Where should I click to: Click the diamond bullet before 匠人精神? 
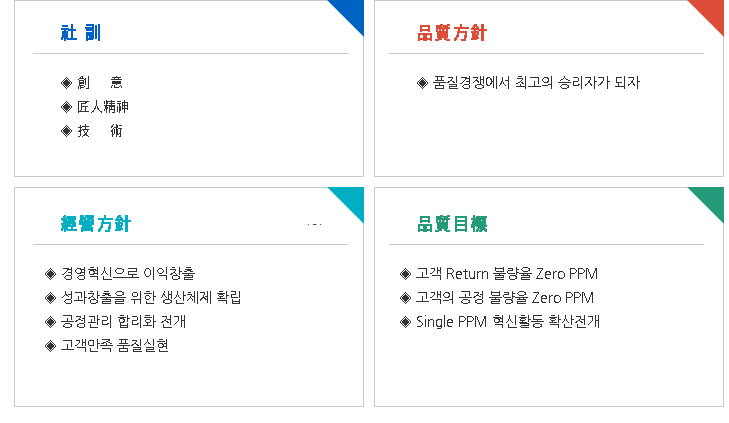tap(67, 107)
